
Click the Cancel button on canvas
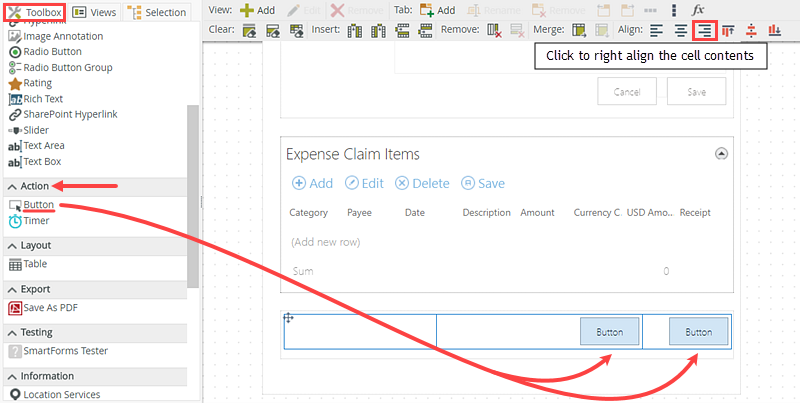point(627,92)
